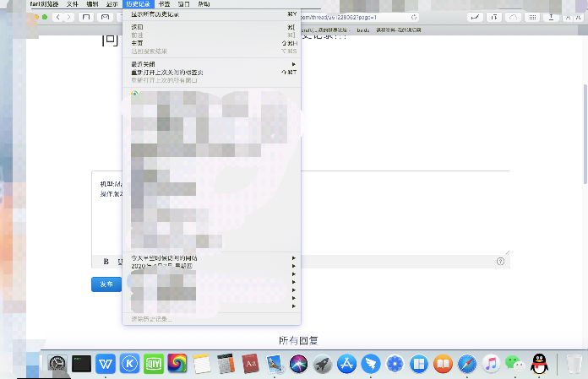Expand 今天早些时候访问的网站 submenu
The width and height of the screenshot is (588, 379).
(211, 257)
